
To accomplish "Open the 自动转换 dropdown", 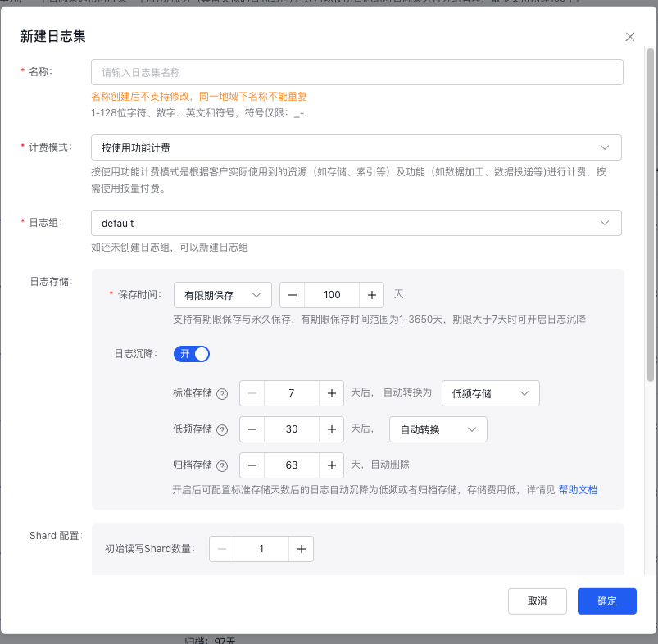I will [x=438, y=429].
